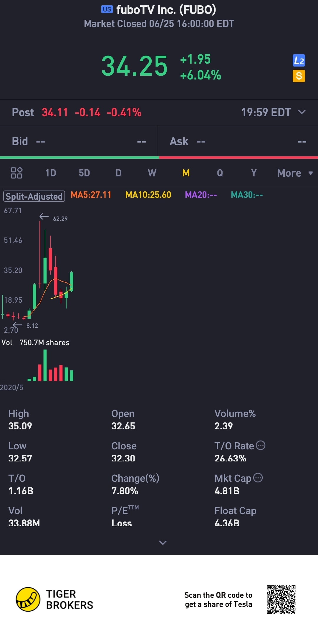Screen dimensions: 318x644
Task: Tap the Ask price panel
Action: coord(238,141)
